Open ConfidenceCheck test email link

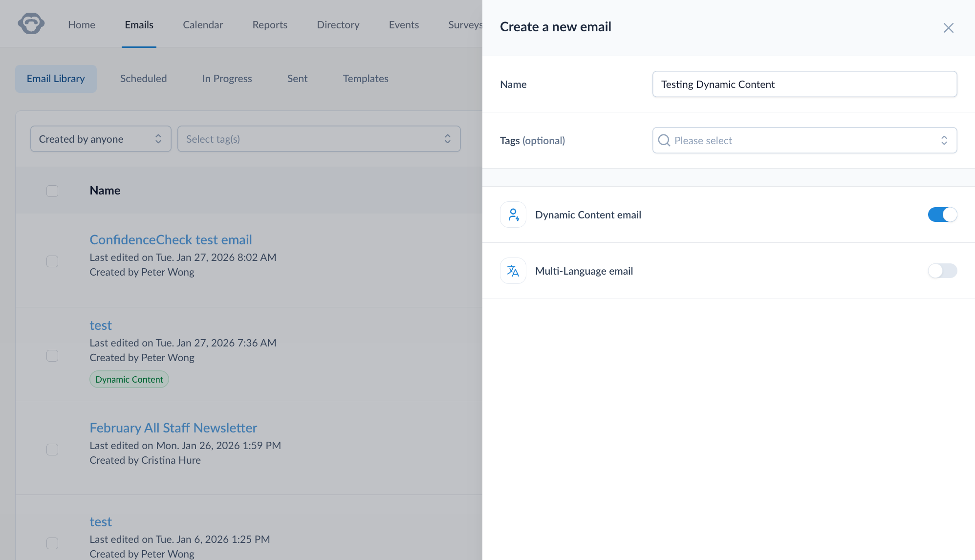pyautogui.click(x=171, y=240)
